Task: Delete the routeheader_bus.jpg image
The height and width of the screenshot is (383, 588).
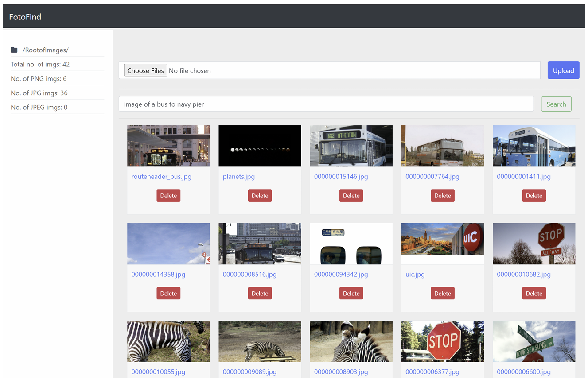Action: coord(168,196)
